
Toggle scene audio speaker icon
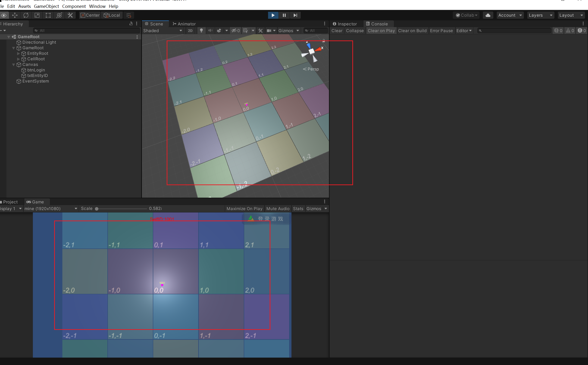(210, 31)
